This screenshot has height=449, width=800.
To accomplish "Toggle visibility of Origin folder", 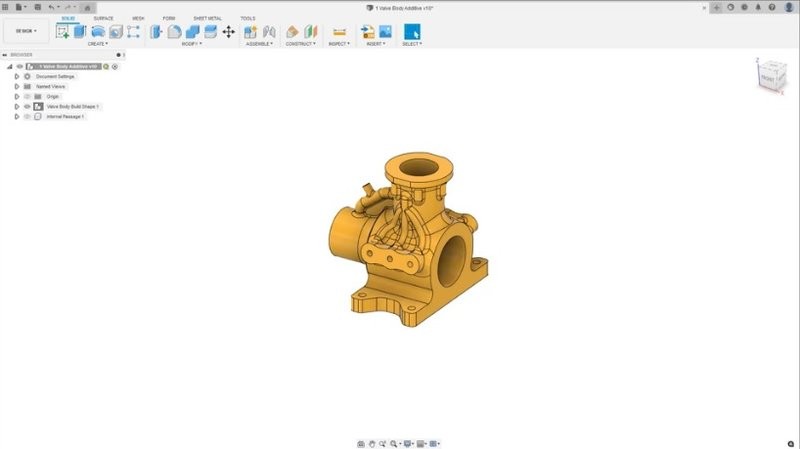I will (27, 96).
